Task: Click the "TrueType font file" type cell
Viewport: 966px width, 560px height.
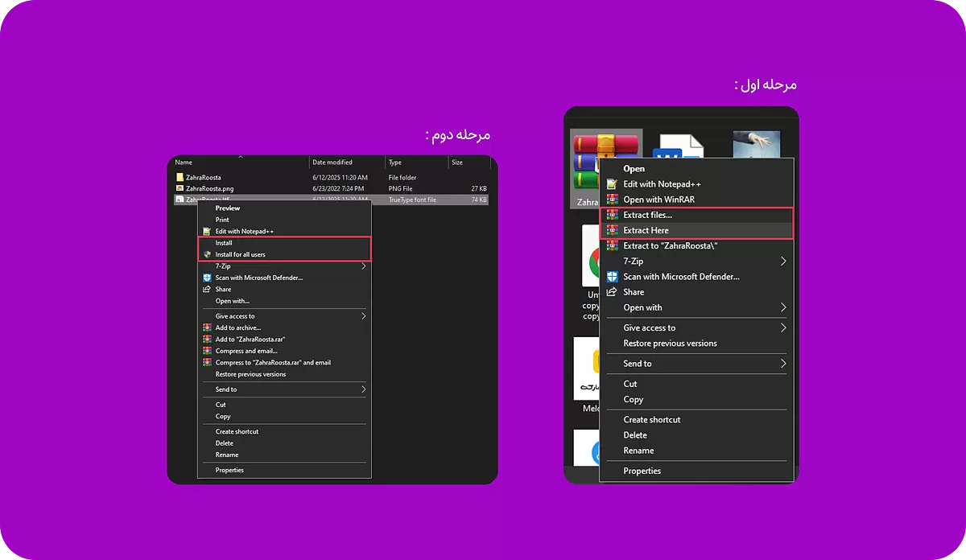Action: point(412,200)
